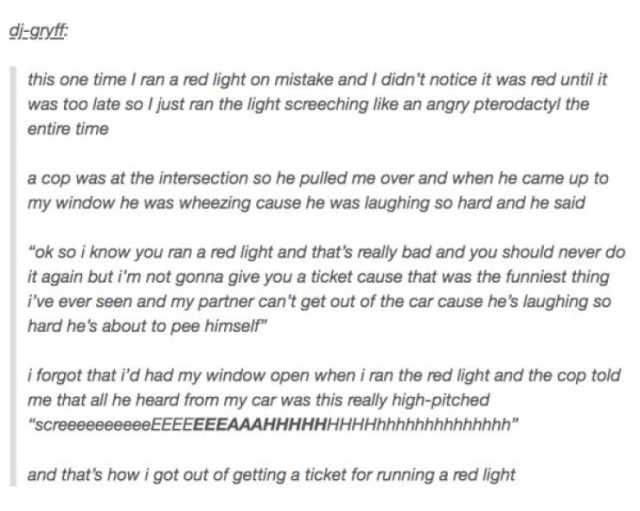Click the paragraph starting "this one time I ran"
Viewport: 640px width, 511px height.
(317, 104)
